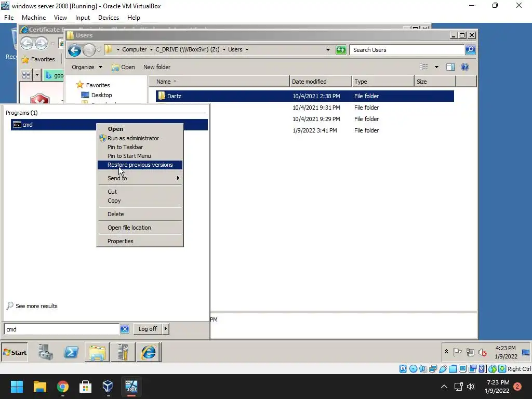Viewport: 532px width, 399px height.
Task: Create a New folder in Users
Action: (x=157, y=67)
